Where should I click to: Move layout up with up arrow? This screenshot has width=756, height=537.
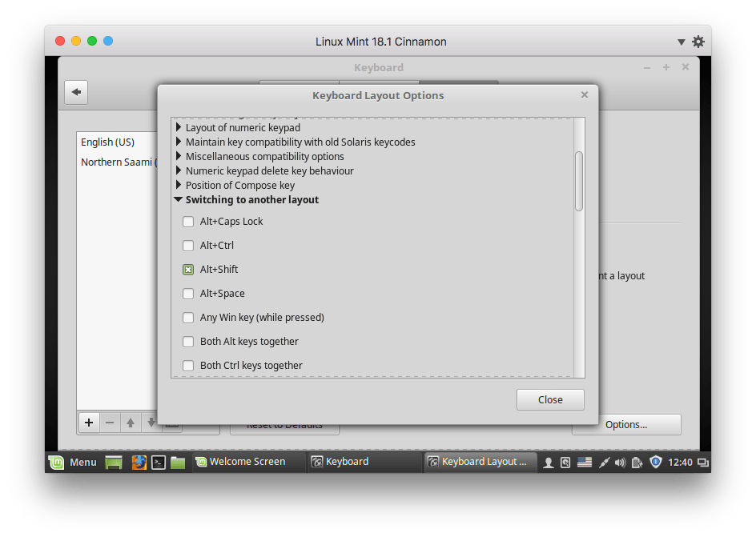tap(131, 423)
